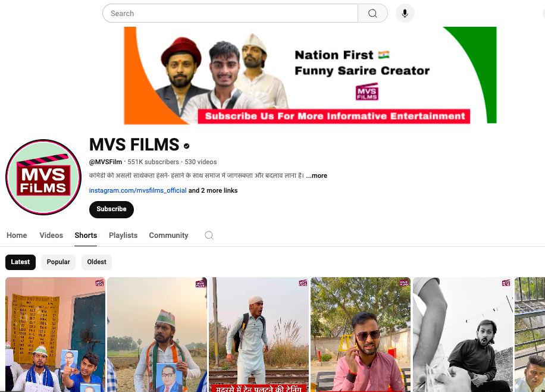Viewport: 545px width, 392px height.
Task: Open the Playlists tab
Action: [123, 236]
